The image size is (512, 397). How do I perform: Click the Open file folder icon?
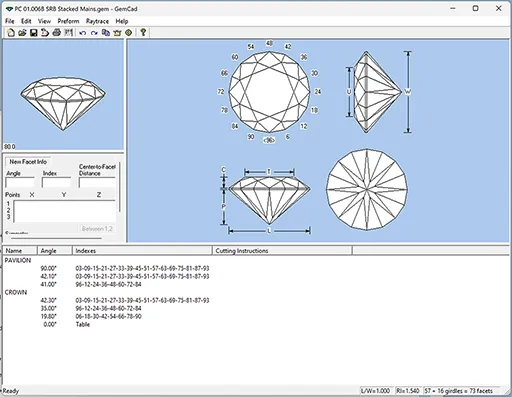click(x=22, y=33)
